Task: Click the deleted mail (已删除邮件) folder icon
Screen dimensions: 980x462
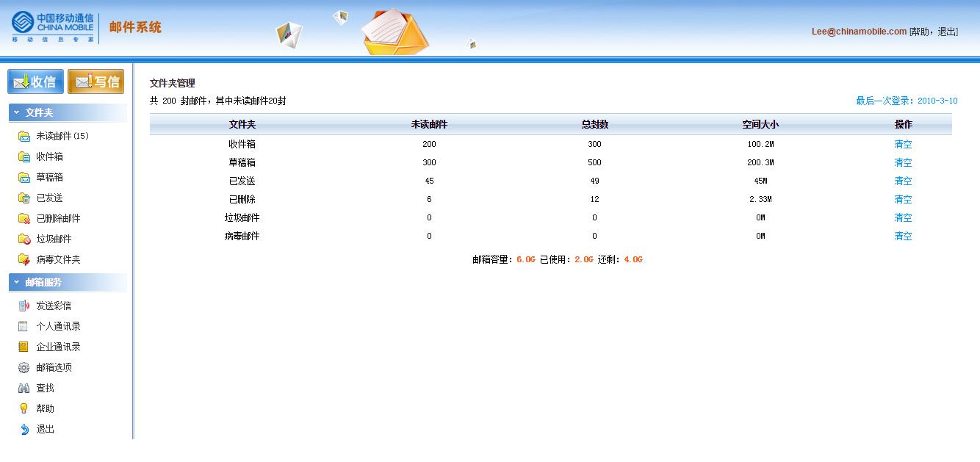Action: (x=24, y=218)
